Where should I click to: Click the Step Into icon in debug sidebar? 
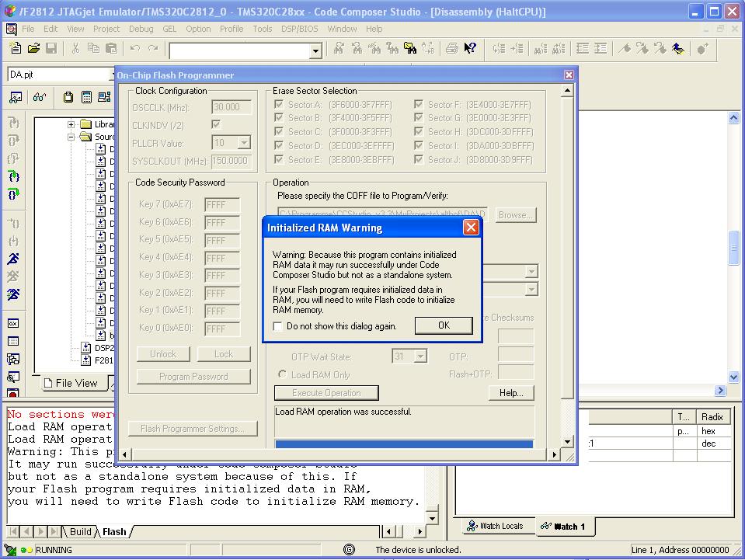(14, 123)
